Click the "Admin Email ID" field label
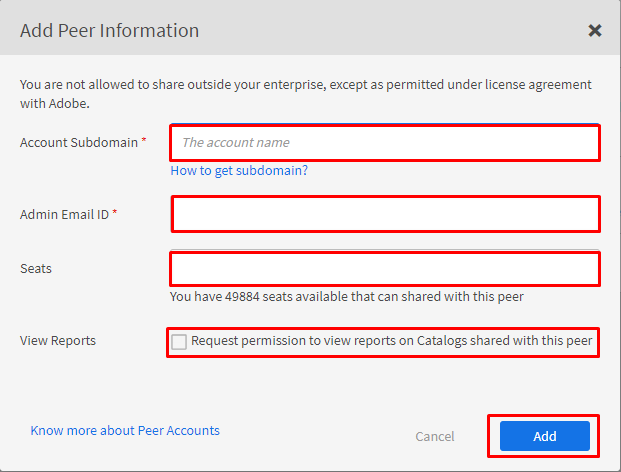 pos(64,214)
